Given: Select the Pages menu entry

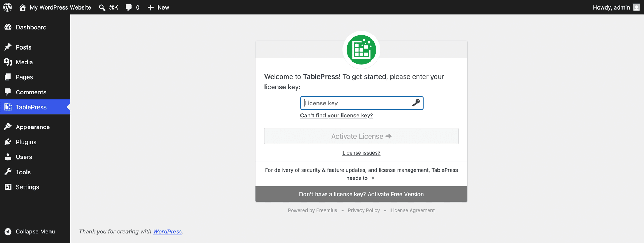Looking at the screenshot, I should tap(24, 77).
